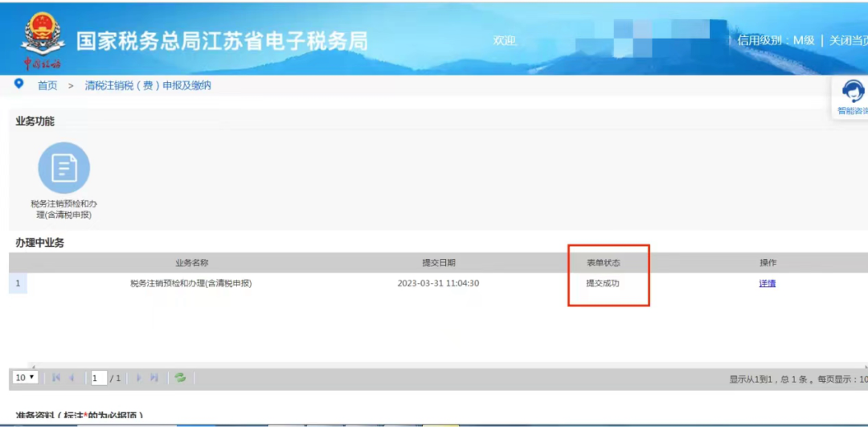Viewport: 868px width, 427px height.
Task: Click 清税注销税(费)申报及缴纳 breadcrumb item
Action: 148,85
